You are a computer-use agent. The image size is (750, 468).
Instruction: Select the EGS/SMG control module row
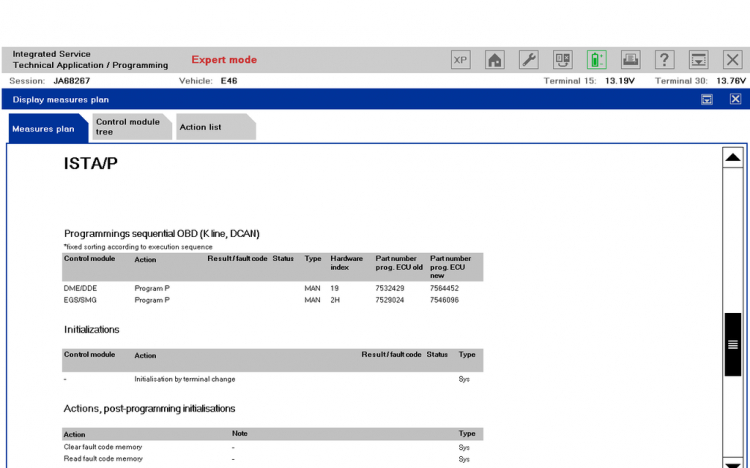click(273, 300)
